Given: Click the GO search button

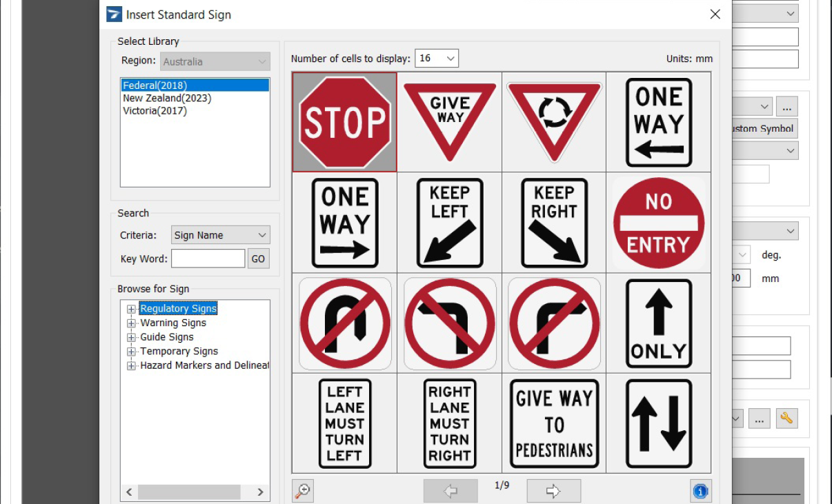Looking at the screenshot, I should [x=258, y=258].
